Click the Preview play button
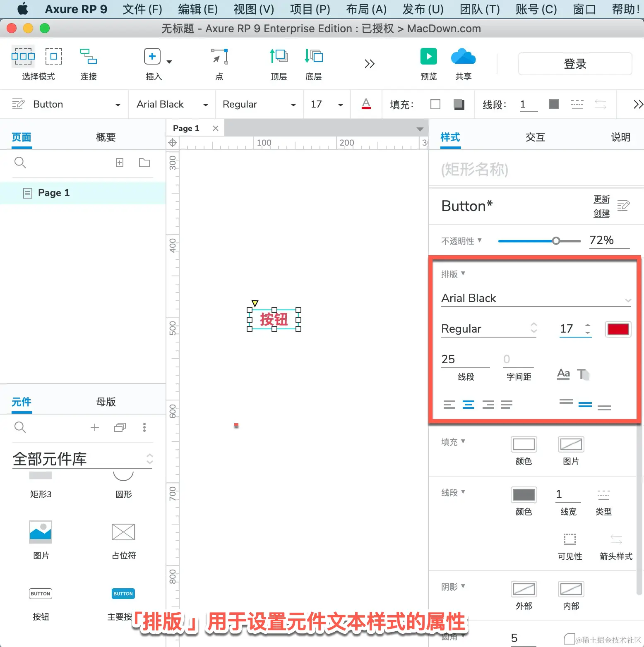The height and width of the screenshot is (647, 644). [x=429, y=56]
